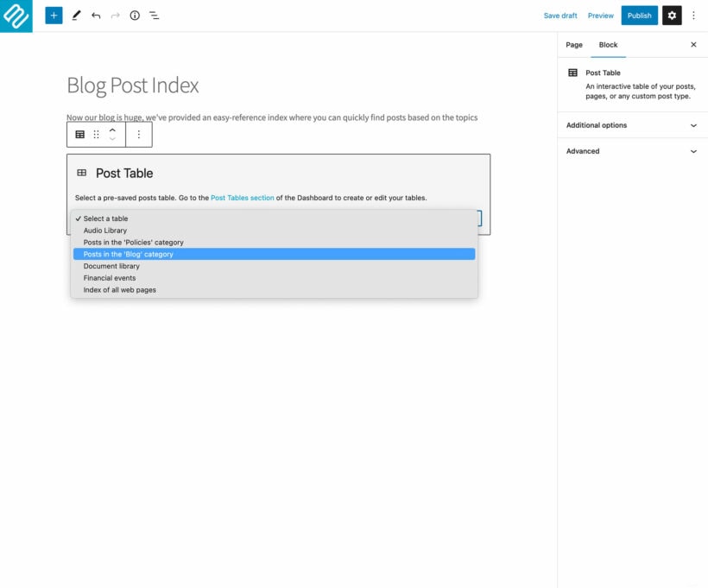The width and height of the screenshot is (708, 588).
Task: Open the block's three-dot Options menu
Action: pyautogui.click(x=140, y=134)
